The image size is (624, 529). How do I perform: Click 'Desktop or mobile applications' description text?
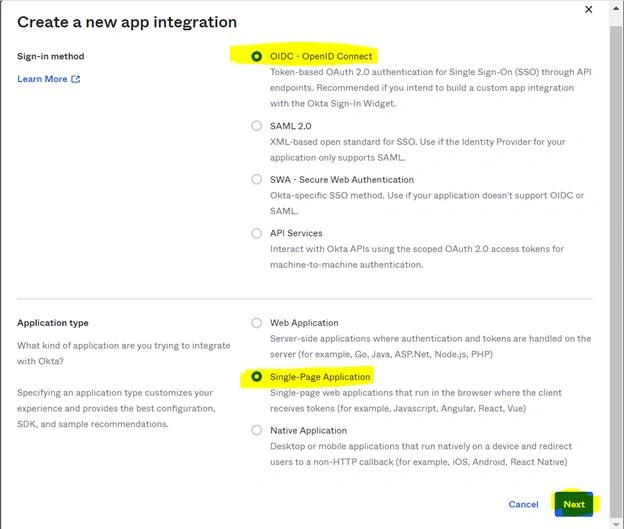click(x=421, y=454)
